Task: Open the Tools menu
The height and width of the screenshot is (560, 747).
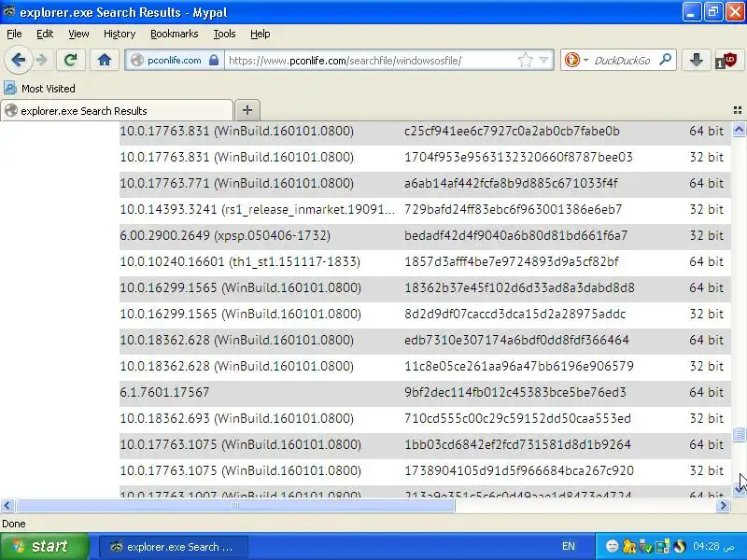Action: click(x=224, y=34)
